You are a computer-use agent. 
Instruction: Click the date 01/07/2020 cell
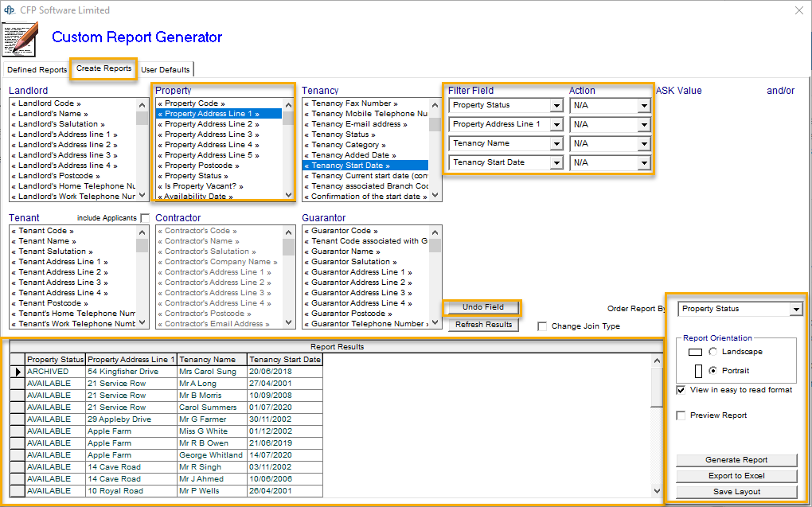(x=285, y=408)
